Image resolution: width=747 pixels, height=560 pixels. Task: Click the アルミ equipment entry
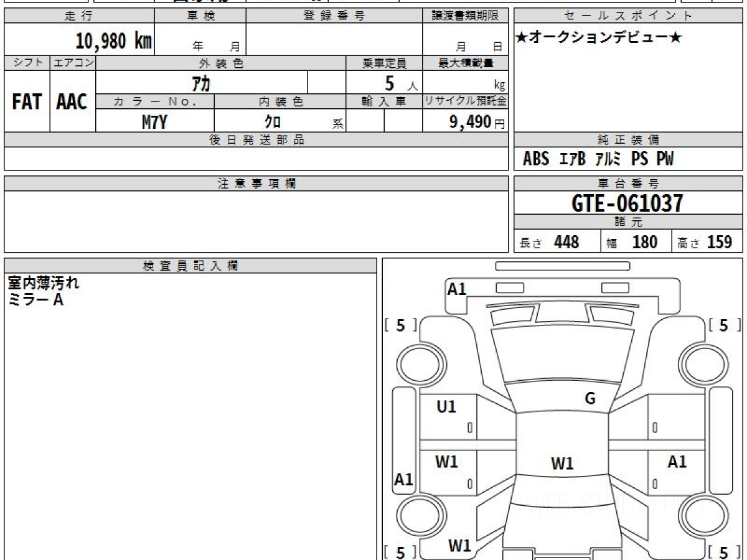click(608, 159)
